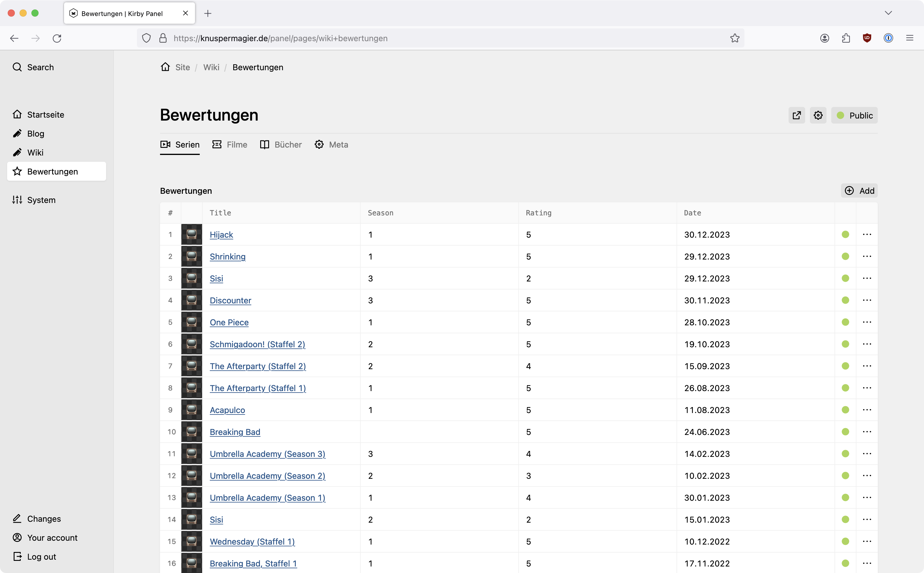Add a new Bewertungen entry
Image resolution: width=924 pixels, height=573 pixels.
(859, 191)
